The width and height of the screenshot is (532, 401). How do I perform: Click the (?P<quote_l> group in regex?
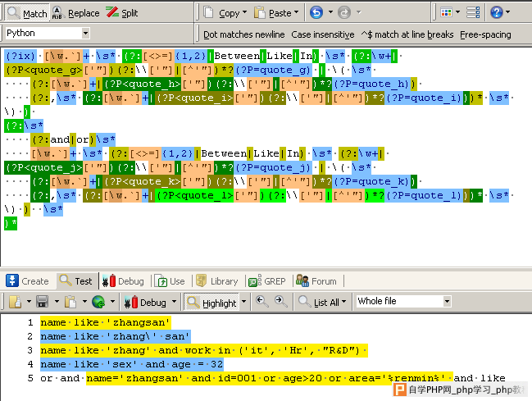point(194,195)
